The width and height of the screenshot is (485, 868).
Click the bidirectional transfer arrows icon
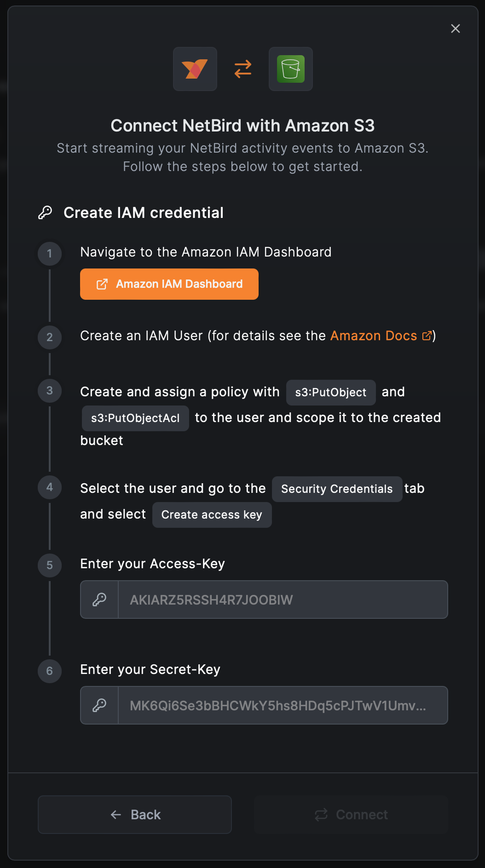click(x=242, y=69)
